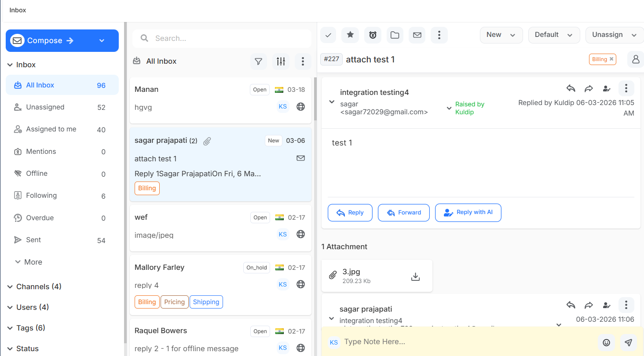This screenshot has width=644, height=356.
Task: Click the ticket list vertical scrollbar
Action: tap(315, 98)
